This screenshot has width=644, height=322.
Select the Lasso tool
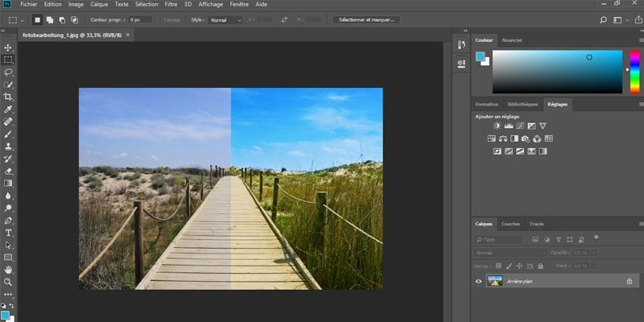pyautogui.click(x=8, y=72)
